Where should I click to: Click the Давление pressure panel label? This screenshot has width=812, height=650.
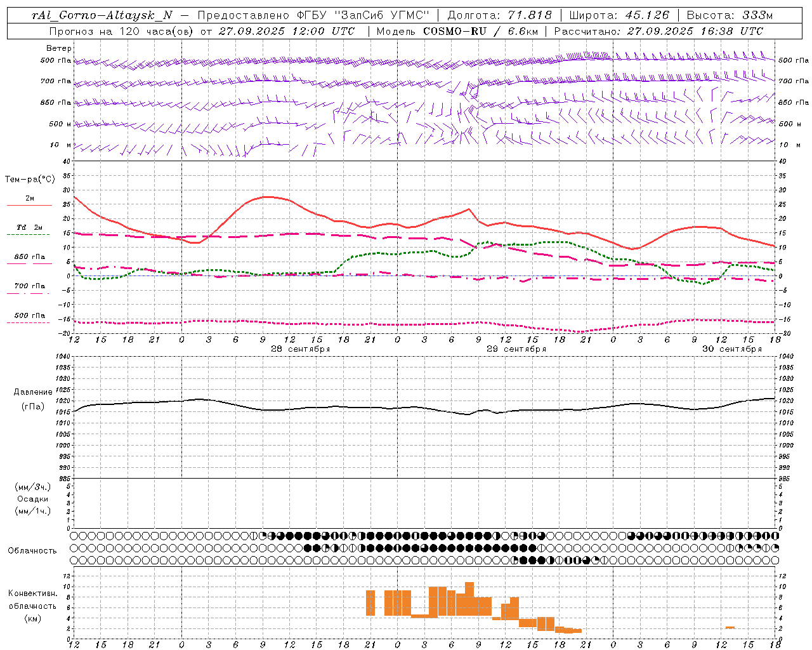pyautogui.click(x=33, y=392)
